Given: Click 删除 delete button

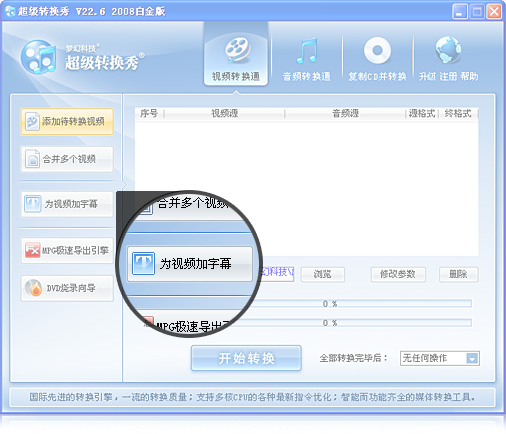Looking at the screenshot, I should coord(459,275).
